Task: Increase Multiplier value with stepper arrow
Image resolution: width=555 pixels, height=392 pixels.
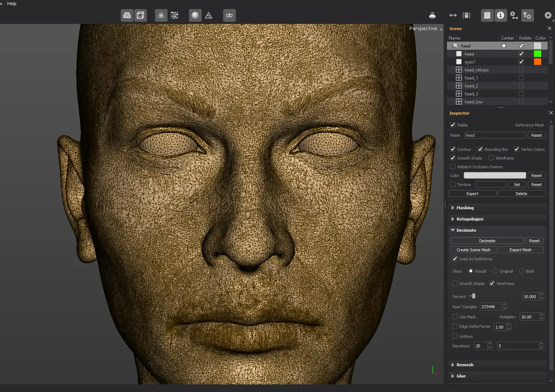Action: pos(542,315)
